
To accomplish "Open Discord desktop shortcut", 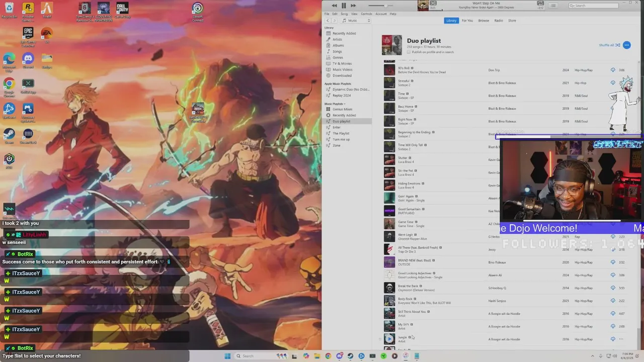I will 28,61.
